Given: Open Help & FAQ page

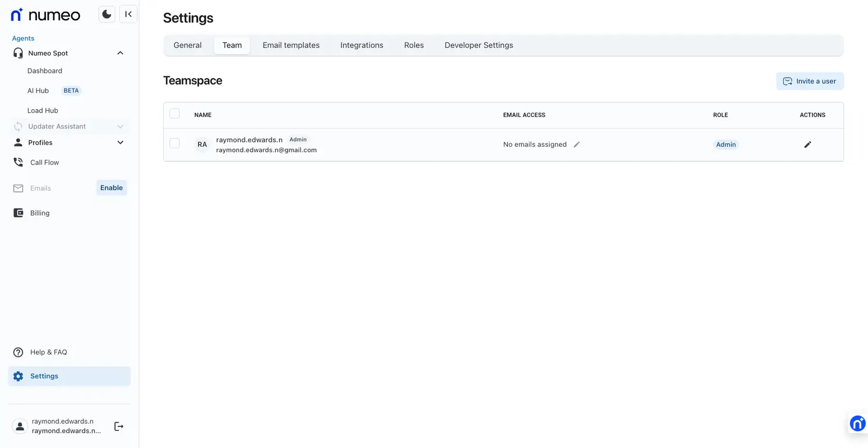Looking at the screenshot, I should tap(49, 352).
